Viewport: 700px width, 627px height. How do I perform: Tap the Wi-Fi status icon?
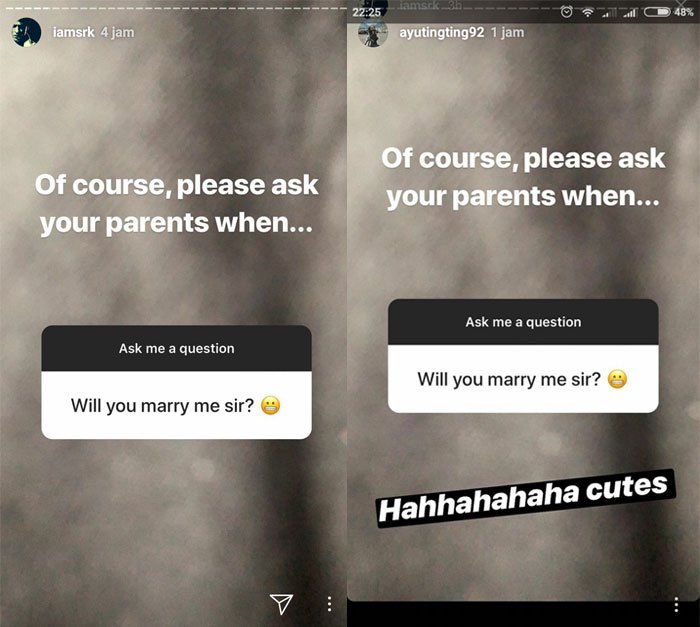(x=588, y=13)
